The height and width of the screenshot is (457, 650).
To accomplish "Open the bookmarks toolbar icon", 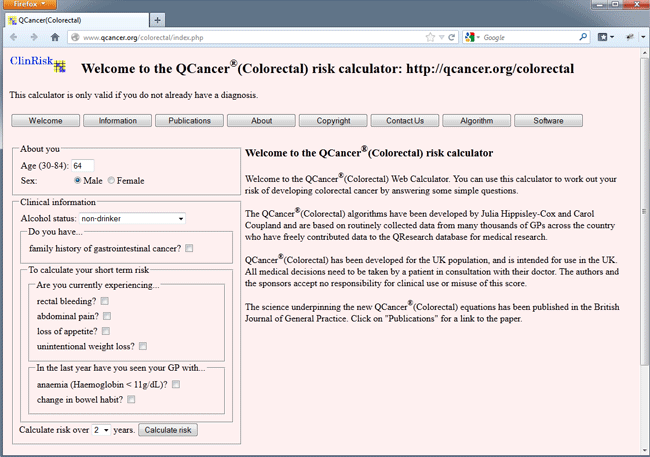I will (x=605, y=37).
